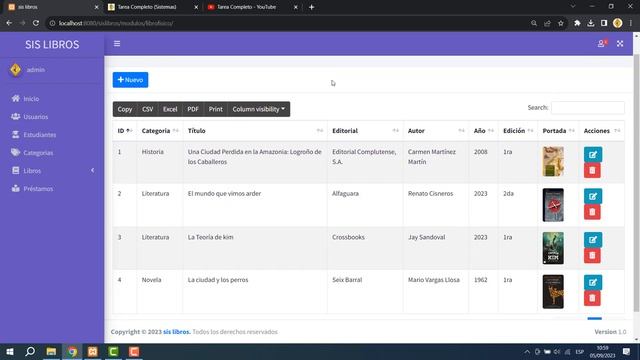Click the page vertical scrollbar

pos(636,184)
